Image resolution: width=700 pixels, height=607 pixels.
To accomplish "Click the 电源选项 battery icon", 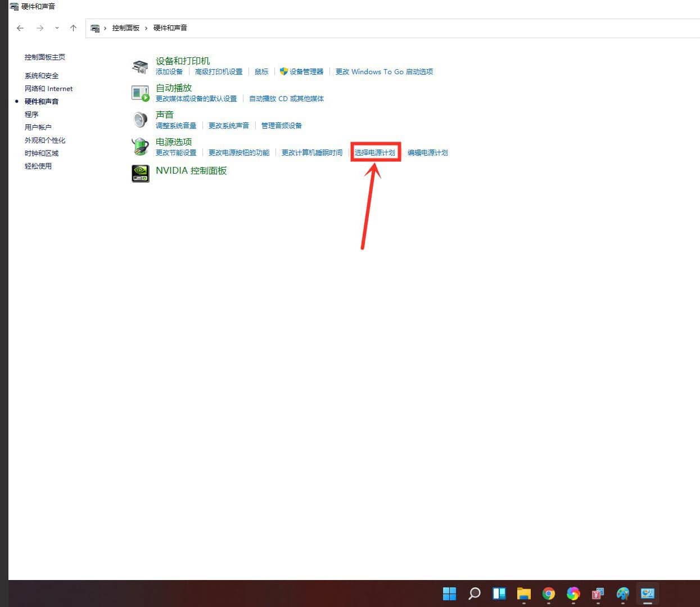I will point(140,146).
